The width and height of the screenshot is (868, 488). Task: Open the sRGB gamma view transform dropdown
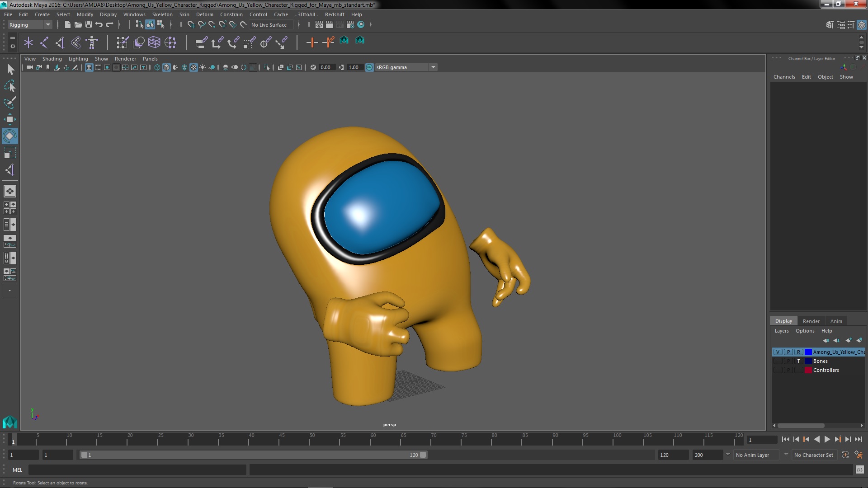click(406, 67)
